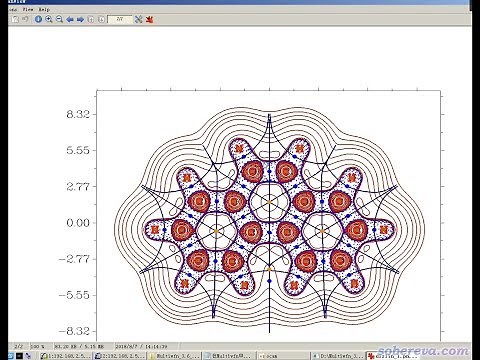Click the -5.55 y-axis label

(x=74, y=295)
